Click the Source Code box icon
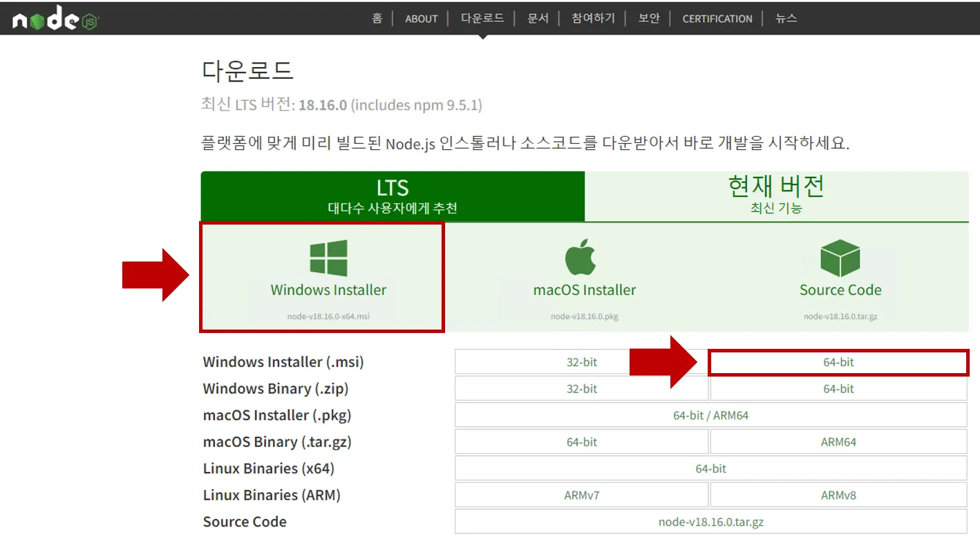The image size is (980, 550). click(840, 258)
